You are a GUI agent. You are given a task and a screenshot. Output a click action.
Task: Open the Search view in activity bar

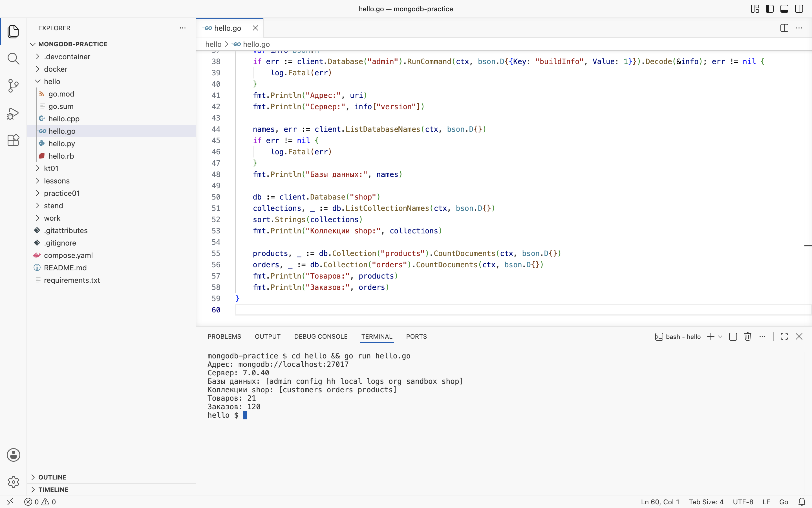[x=14, y=59]
